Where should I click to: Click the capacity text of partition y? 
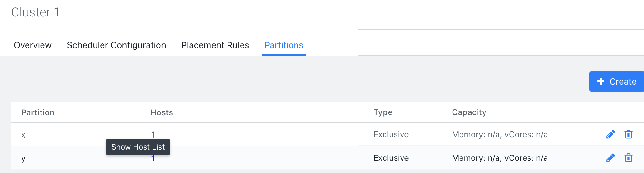coord(500,158)
